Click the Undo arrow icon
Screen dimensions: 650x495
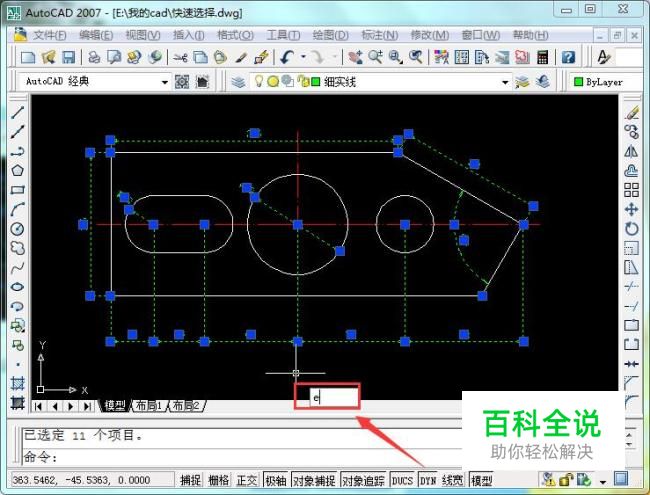click(x=287, y=57)
